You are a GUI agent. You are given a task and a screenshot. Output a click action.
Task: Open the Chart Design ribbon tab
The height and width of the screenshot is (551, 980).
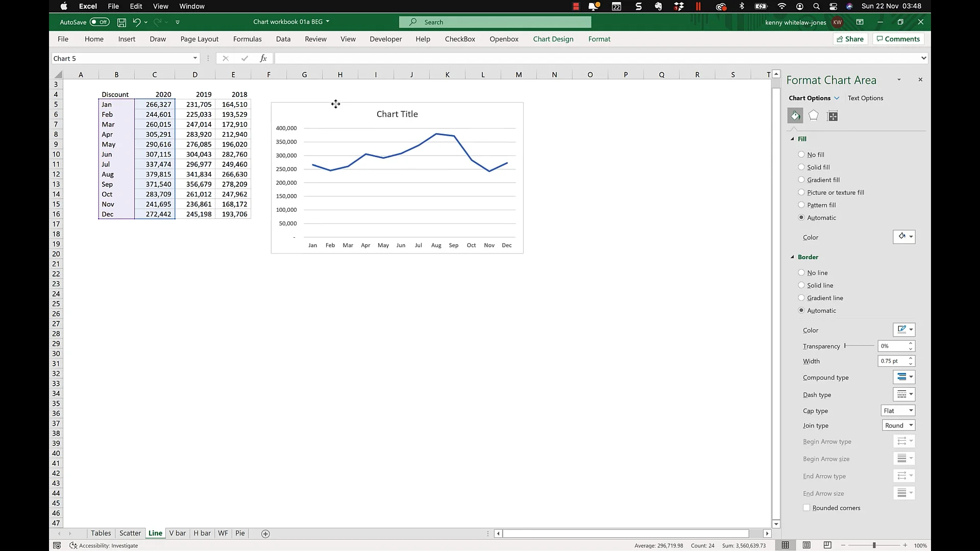553,39
